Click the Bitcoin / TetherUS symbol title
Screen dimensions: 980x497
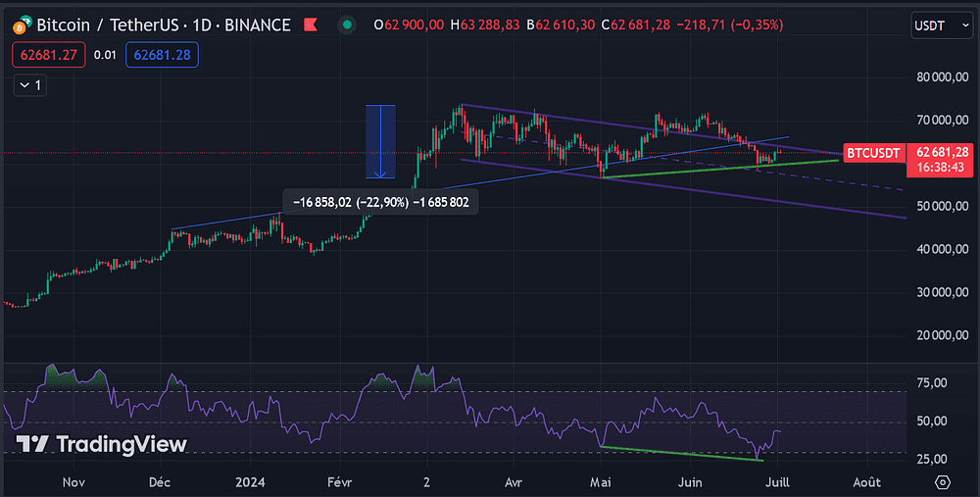(163, 25)
